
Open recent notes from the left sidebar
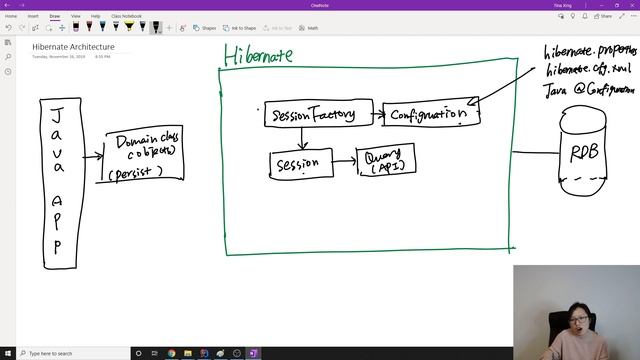(x=8, y=71)
